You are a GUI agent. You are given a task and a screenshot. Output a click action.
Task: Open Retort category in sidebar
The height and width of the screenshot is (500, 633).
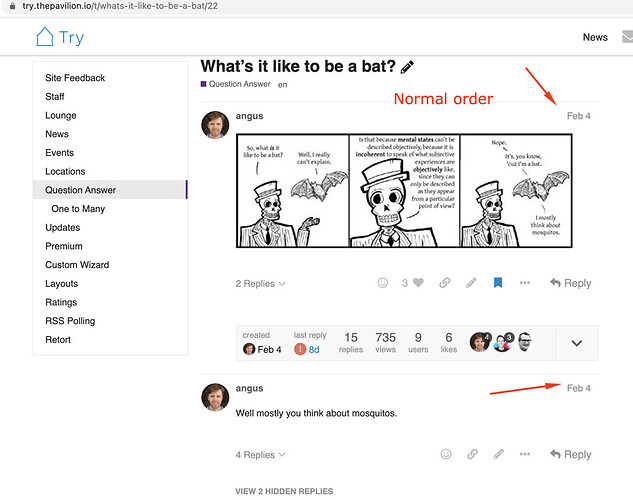click(x=58, y=340)
